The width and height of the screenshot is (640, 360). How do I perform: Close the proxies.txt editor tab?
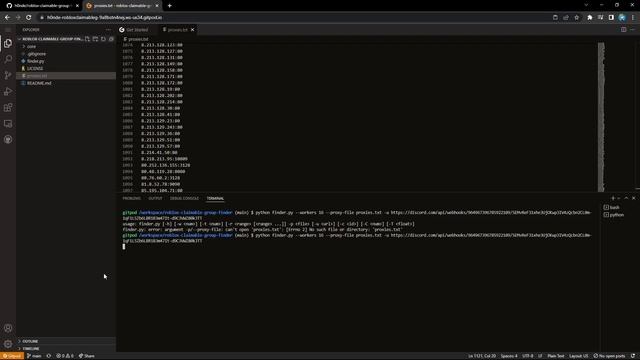pyautogui.click(x=193, y=30)
